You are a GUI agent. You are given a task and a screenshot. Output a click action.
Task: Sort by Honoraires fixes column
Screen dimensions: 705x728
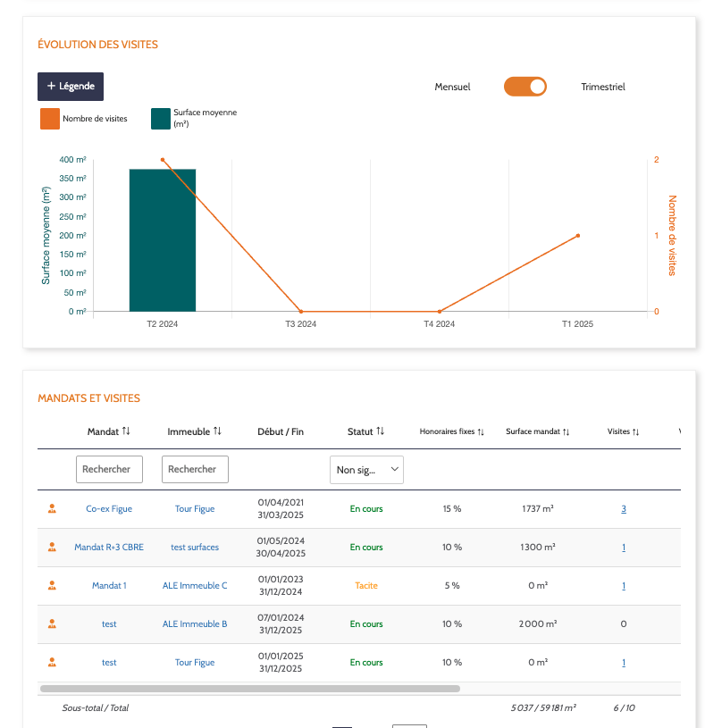pyautogui.click(x=481, y=432)
